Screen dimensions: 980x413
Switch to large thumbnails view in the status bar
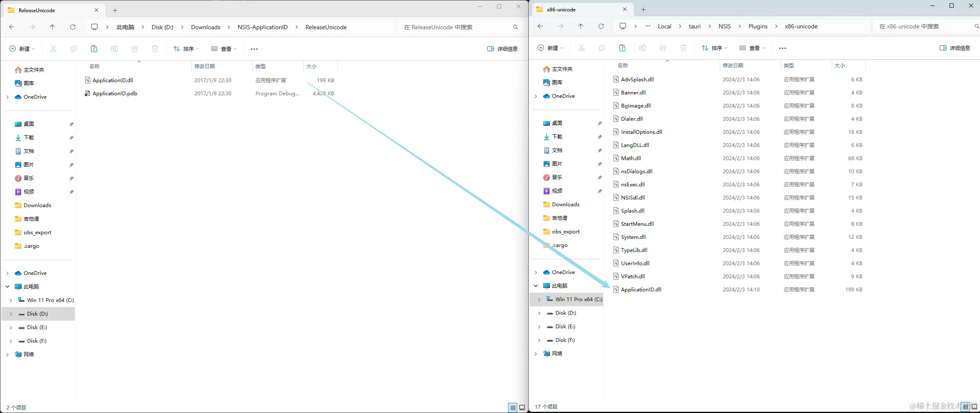pos(522,407)
